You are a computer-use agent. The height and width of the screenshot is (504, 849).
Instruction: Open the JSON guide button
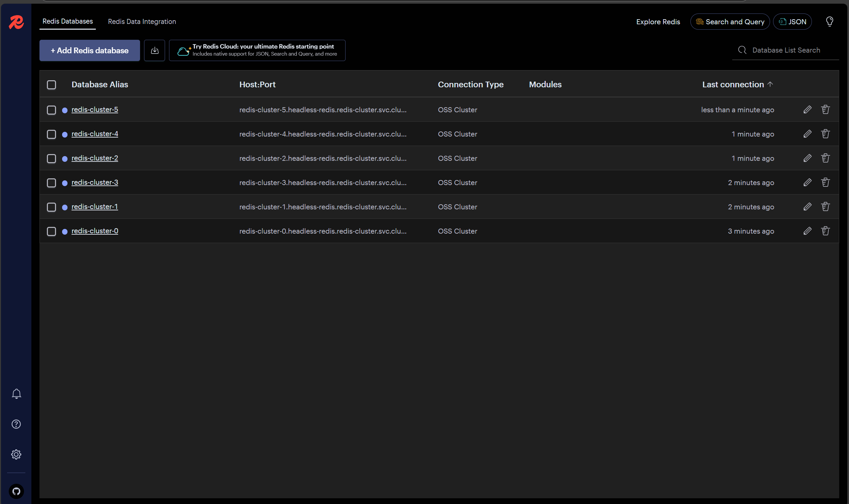[x=792, y=21]
